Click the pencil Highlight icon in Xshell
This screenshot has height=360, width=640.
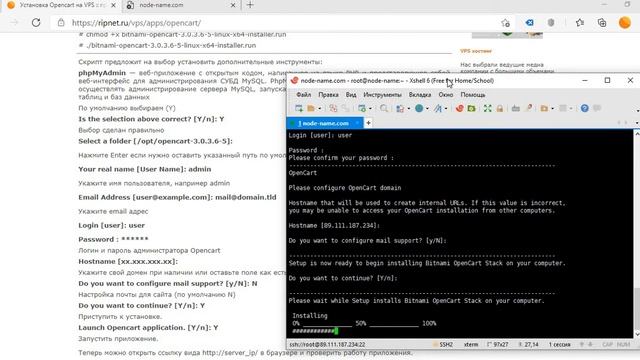pos(529,108)
